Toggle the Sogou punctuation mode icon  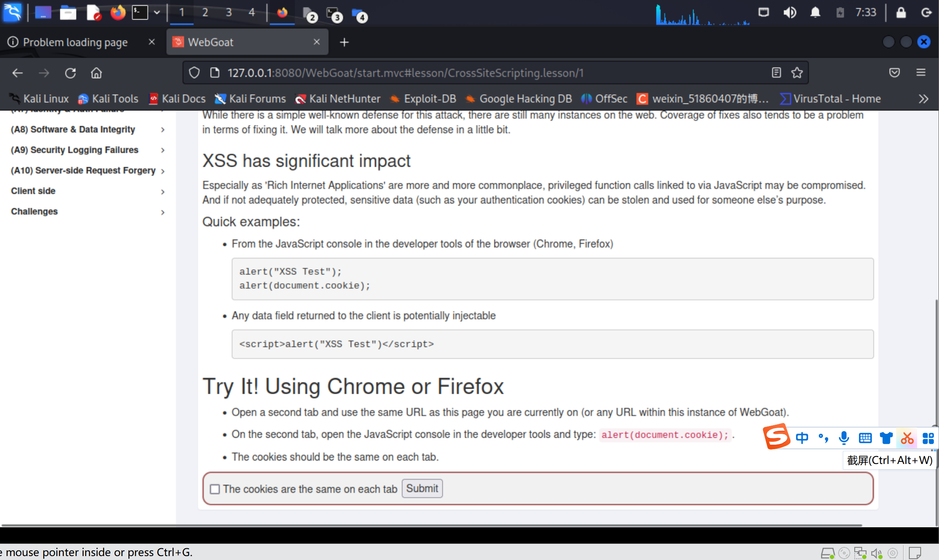(823, 438)
